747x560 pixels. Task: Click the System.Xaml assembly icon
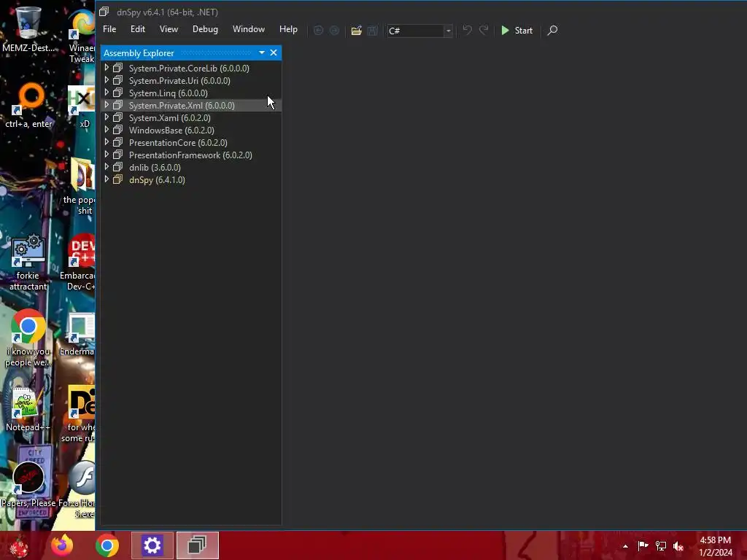coord(117,117)
